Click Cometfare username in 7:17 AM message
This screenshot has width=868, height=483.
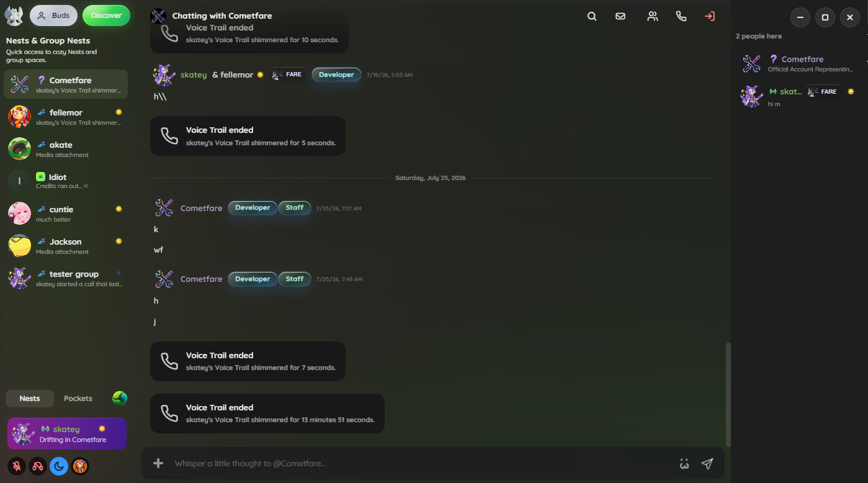pyautogui.click(x=201, y=208)
